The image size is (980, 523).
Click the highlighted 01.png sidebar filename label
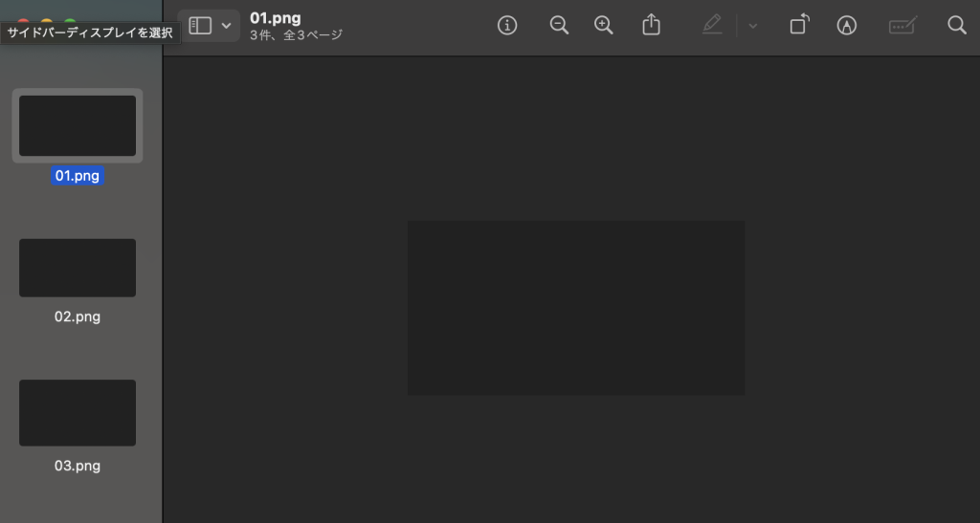point(78,176)
